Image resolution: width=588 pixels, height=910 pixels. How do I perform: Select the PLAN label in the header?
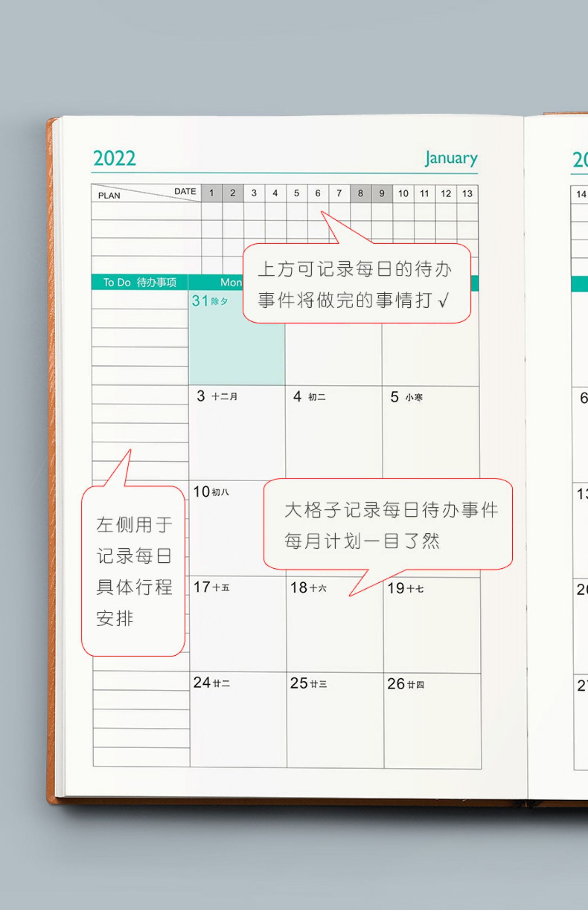point(109,196)
